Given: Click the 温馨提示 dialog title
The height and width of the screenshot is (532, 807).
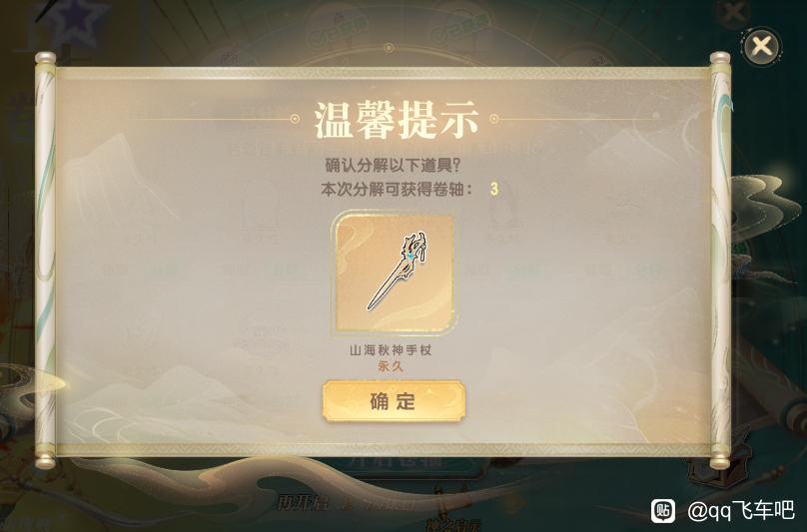Looking at the screenshot, I should click(396, 121).
